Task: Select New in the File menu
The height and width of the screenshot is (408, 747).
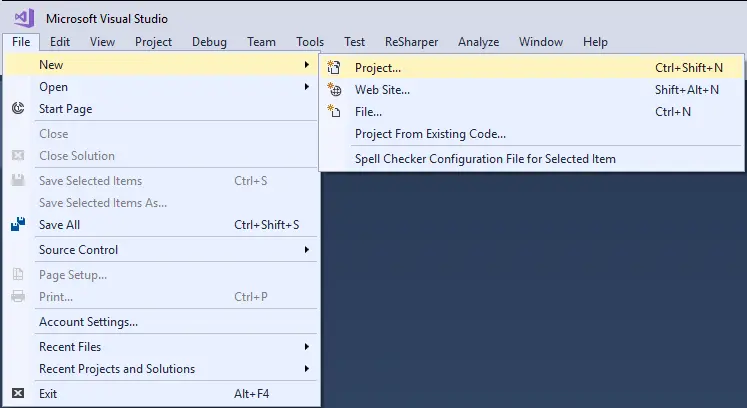Action: point(161,64)
